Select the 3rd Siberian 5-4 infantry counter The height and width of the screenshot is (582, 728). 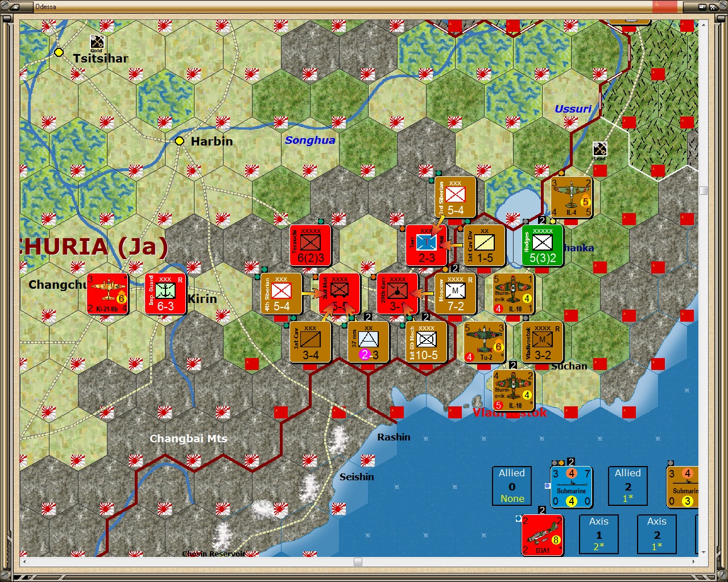pyautogui.click(x=456, y=197)
